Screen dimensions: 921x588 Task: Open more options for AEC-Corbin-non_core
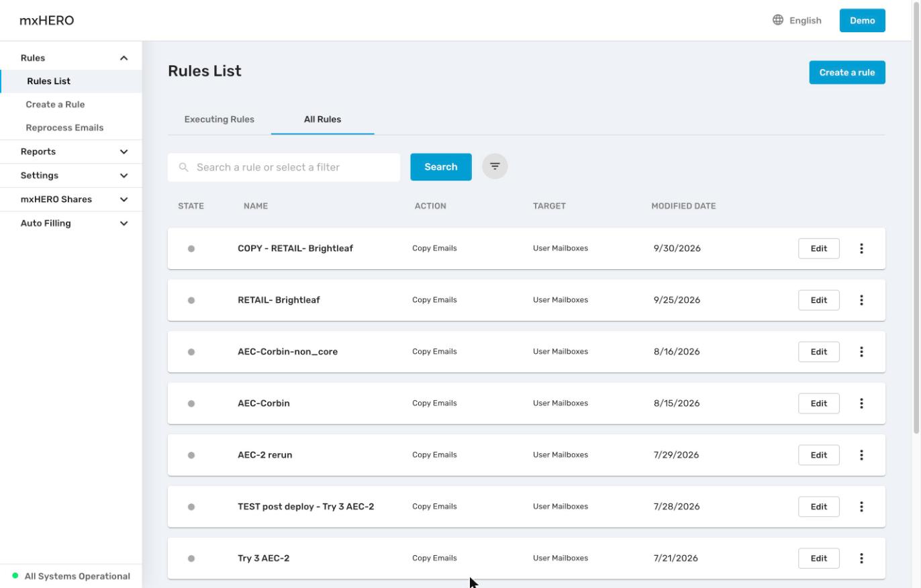tap(861, 352)
